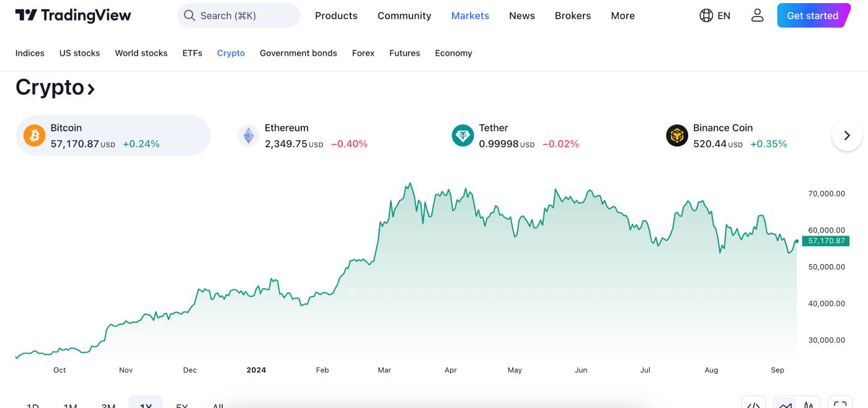
Task: Go to Indices submenu
Action: [30, 53]
